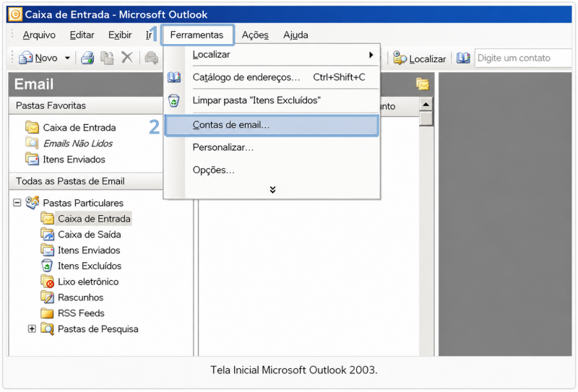
Task: Open the Ações menu
Action: [255, 35]
